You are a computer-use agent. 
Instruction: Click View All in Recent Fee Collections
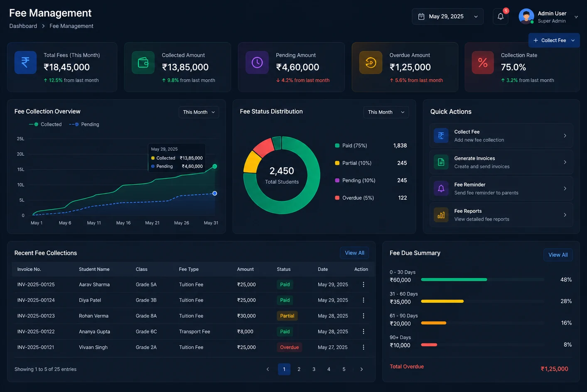pyautogui.click(x=354, y=253)
